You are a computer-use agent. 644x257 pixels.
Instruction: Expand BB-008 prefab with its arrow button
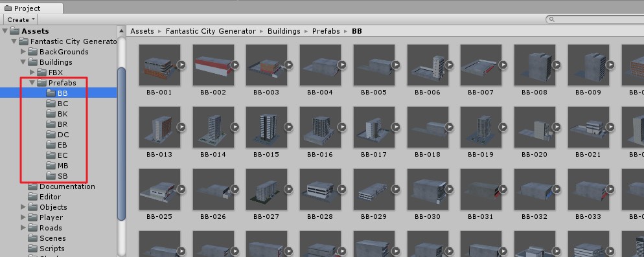click(557, 65)
